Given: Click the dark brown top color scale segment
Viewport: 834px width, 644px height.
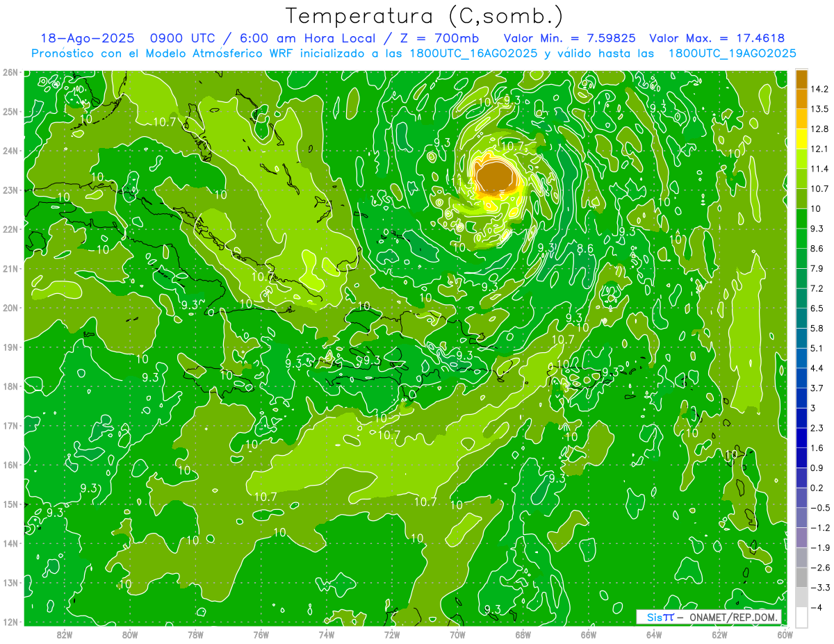Looking at the screenshot, I should pos(802,79).
